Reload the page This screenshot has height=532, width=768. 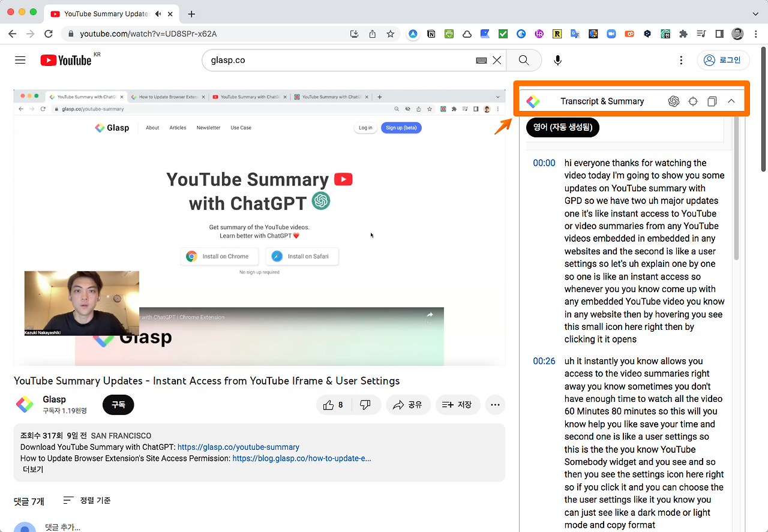coord(49,34)
